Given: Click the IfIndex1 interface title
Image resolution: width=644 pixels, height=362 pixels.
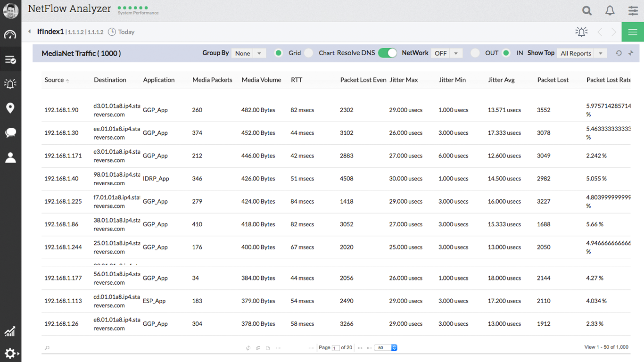Looking at the screenshot, I should pyautogui.click(x=50, y=32).
